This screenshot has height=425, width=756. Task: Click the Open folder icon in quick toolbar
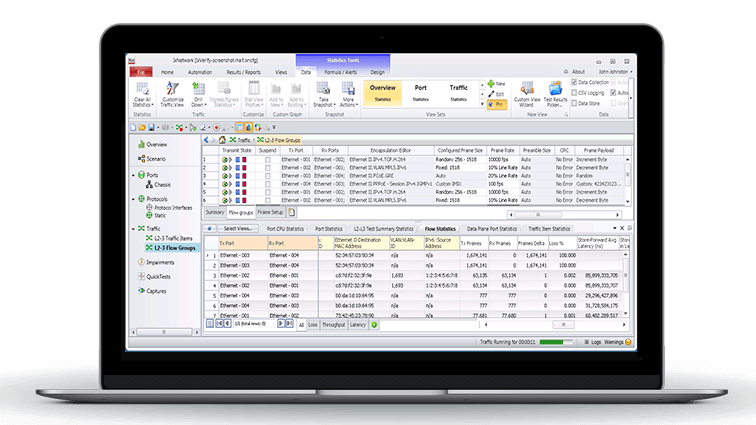coord(142,127)
